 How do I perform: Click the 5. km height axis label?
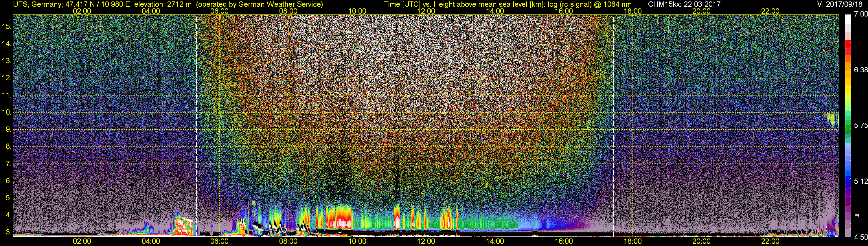point(9,198)
